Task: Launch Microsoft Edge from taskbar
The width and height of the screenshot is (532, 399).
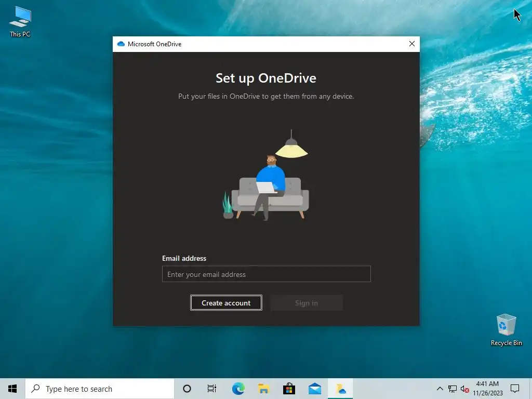Action: coord(238,389)
